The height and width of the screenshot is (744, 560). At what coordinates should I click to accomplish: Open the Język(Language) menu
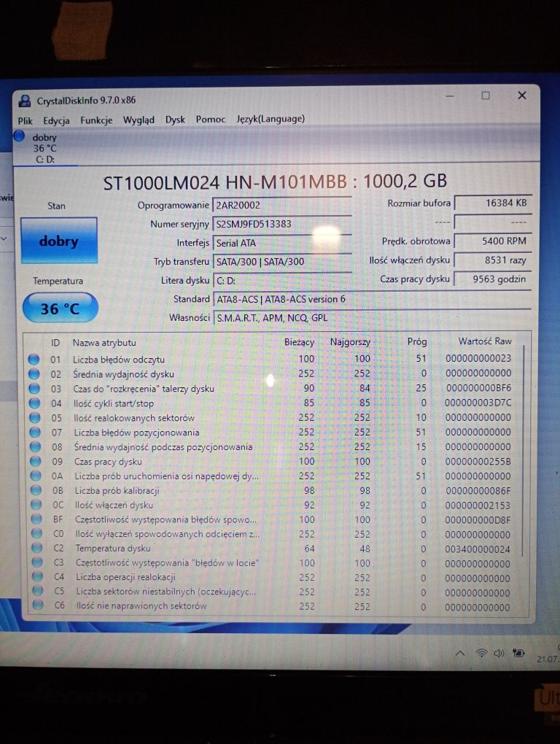271,119
